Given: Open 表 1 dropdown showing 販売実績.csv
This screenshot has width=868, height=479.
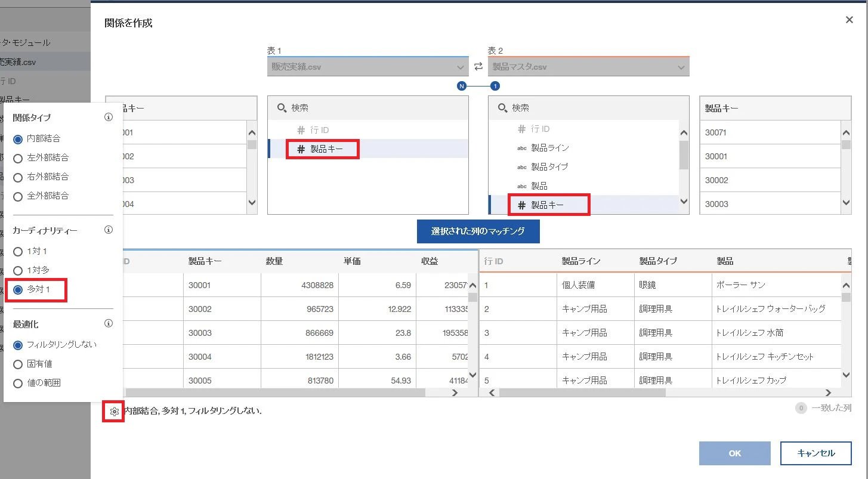Looking at the screenshot, I should 368,67.
